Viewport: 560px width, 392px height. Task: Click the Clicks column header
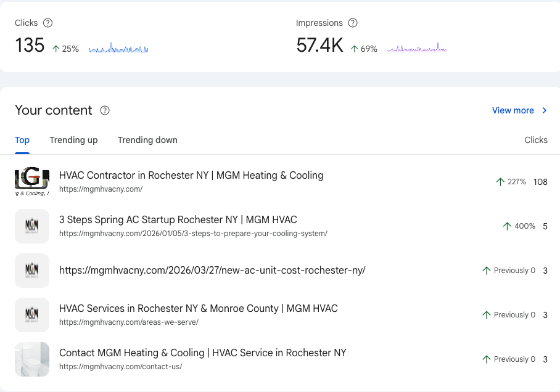tap(536, 140)
